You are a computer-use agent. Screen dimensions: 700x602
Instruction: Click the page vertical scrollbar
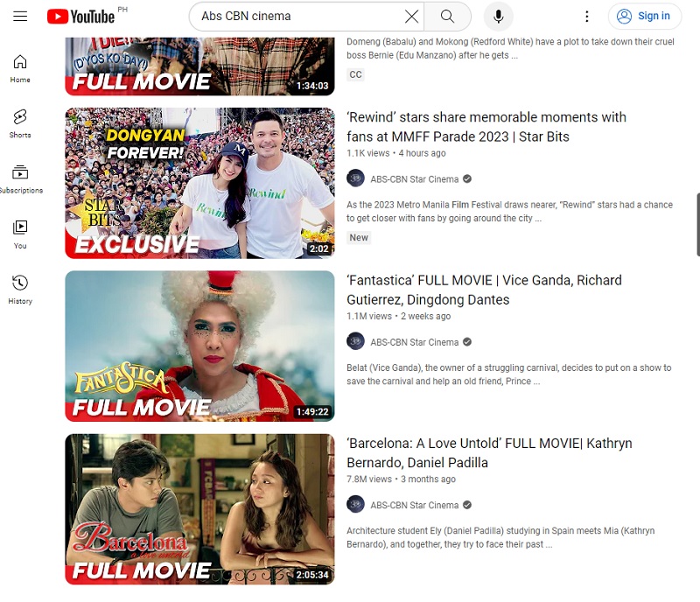pos(697,225)
